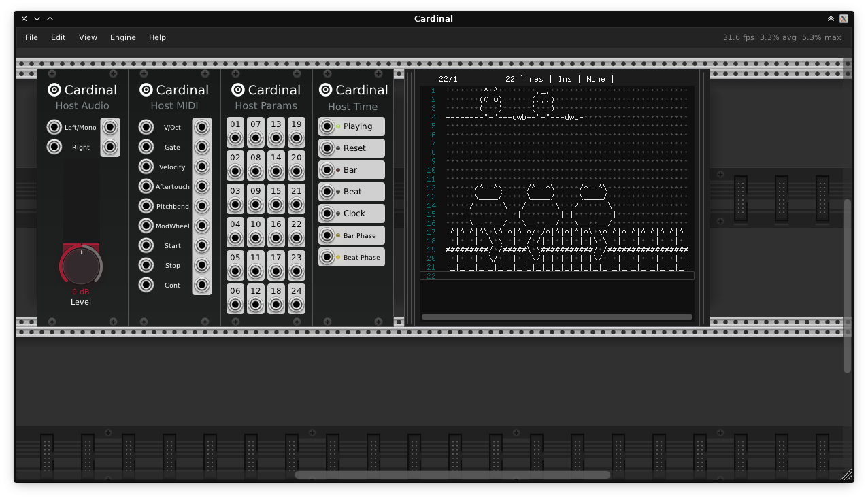The height and width of the screenshot is (499, 868).
Task: Click the double-chevron button in the title bar
Action: pos(831,19)
